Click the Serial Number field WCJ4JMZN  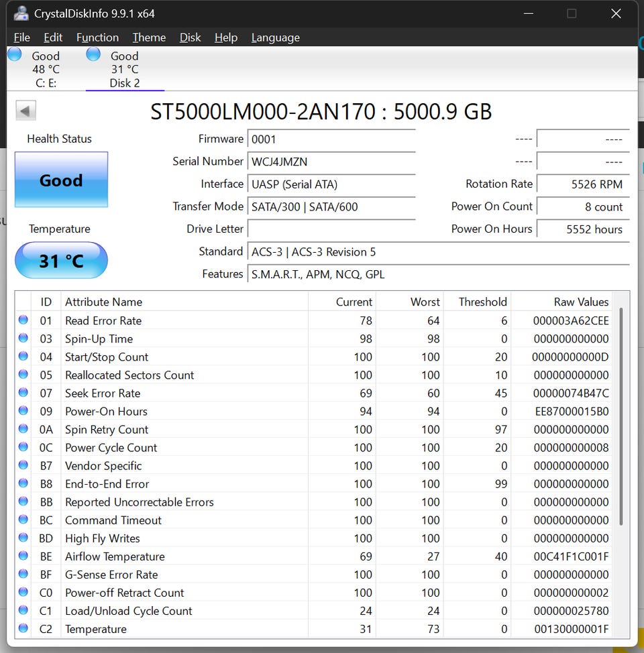click(331, 161)
